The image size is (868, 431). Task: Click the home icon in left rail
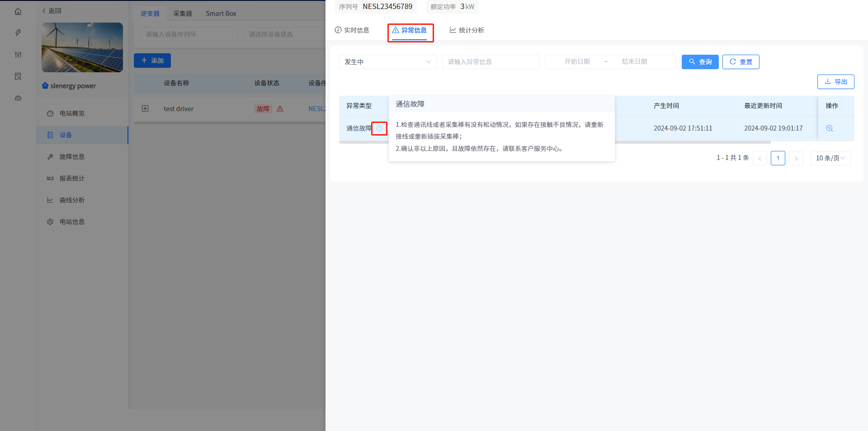(18, 11)
